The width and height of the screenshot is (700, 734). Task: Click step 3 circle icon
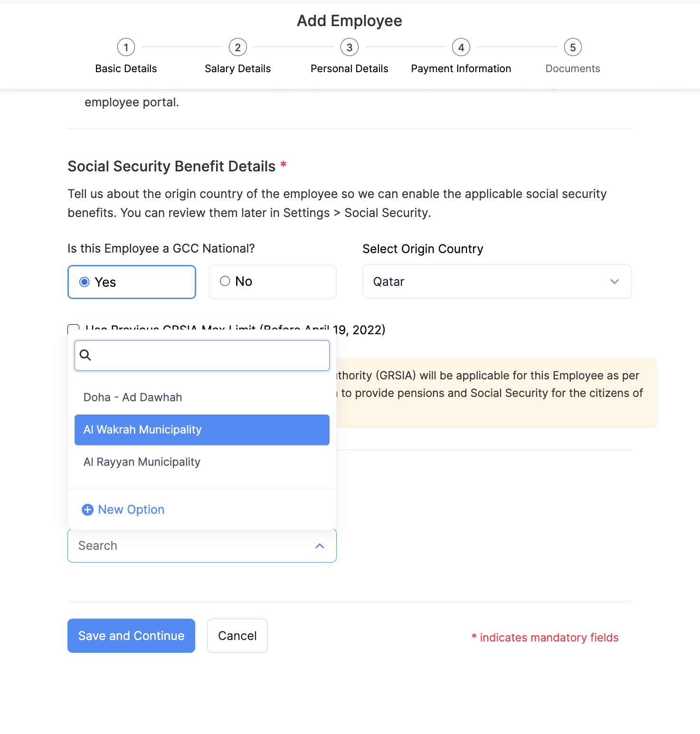pos(350,47)
